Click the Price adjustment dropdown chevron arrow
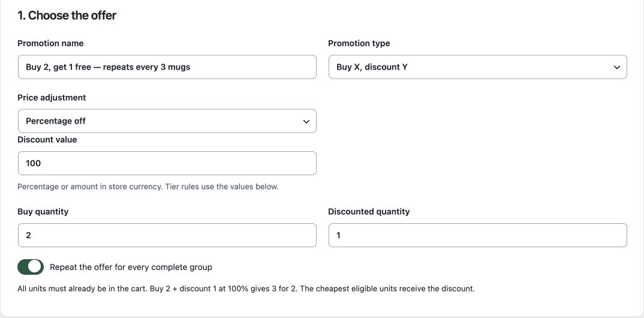Image resolution: width=644 pixels, height=318 pixels. [306, 122]
